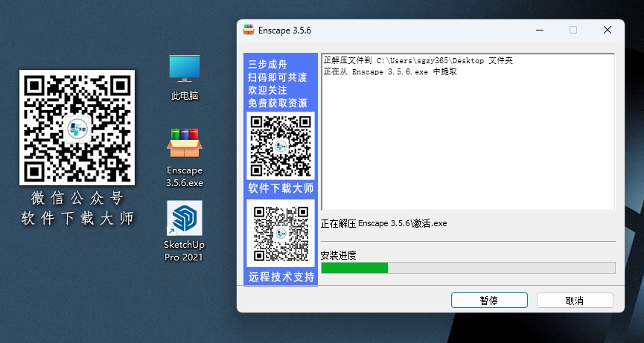
Task: Click the large desktop QR code image
Action: point(77,127)
